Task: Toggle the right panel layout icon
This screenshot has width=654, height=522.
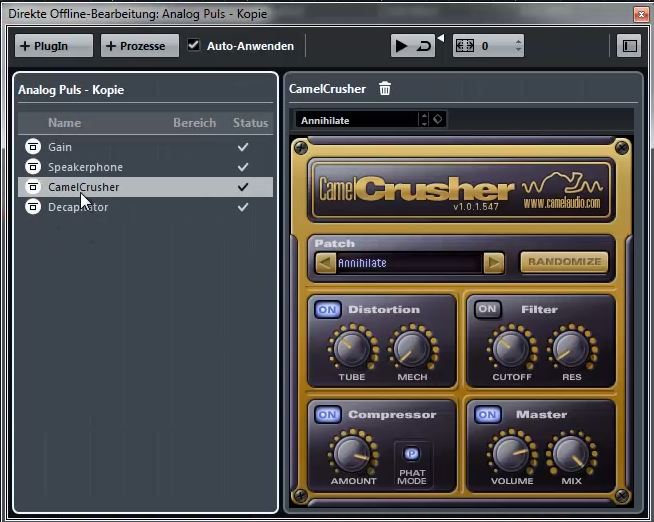Action: (628, 46)
